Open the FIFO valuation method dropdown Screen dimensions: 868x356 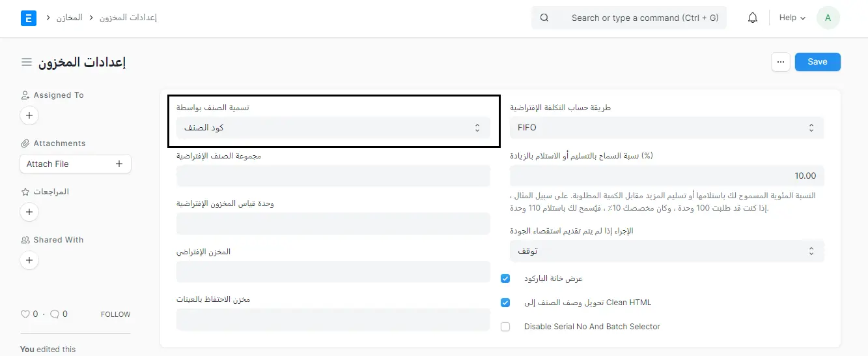(x=667, y=128)
